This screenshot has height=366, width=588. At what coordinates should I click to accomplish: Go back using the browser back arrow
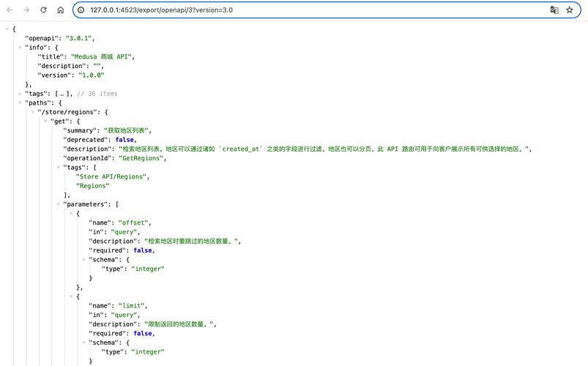[x=10, y=10]
